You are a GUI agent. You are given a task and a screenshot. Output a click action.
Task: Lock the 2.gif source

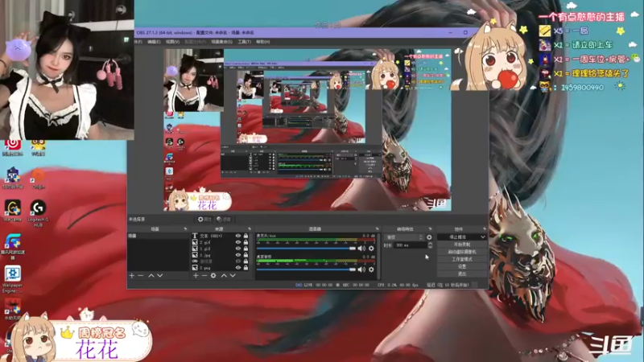[x=246, y=242]
